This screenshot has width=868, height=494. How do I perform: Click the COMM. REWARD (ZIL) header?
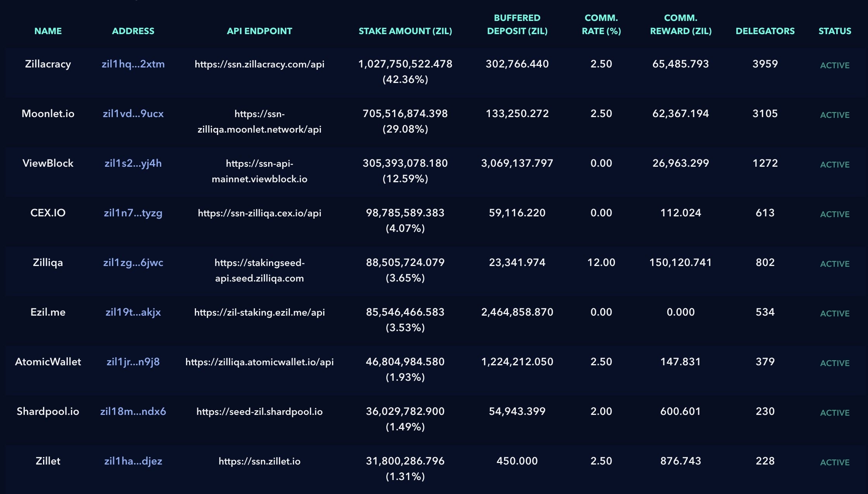click(x=681, y=24)
